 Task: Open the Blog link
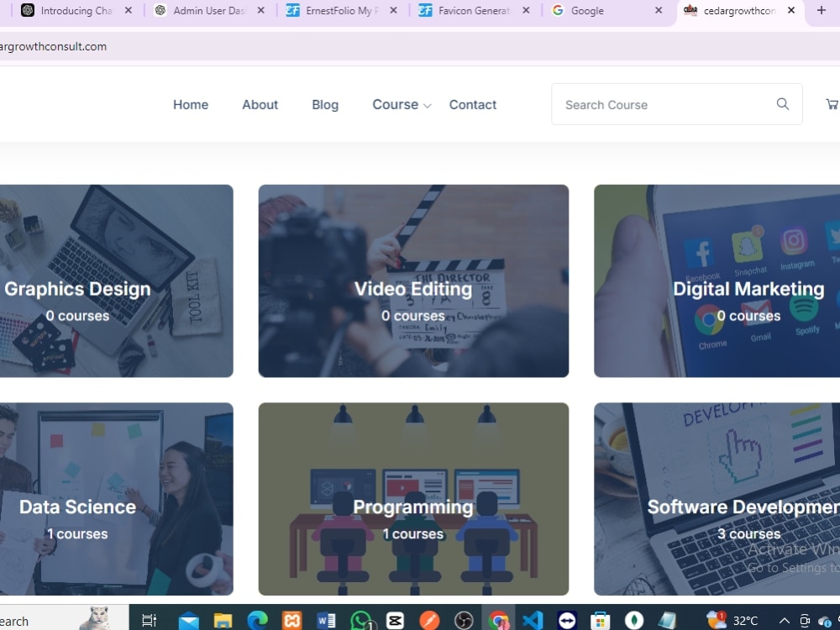tap(325, 104)
